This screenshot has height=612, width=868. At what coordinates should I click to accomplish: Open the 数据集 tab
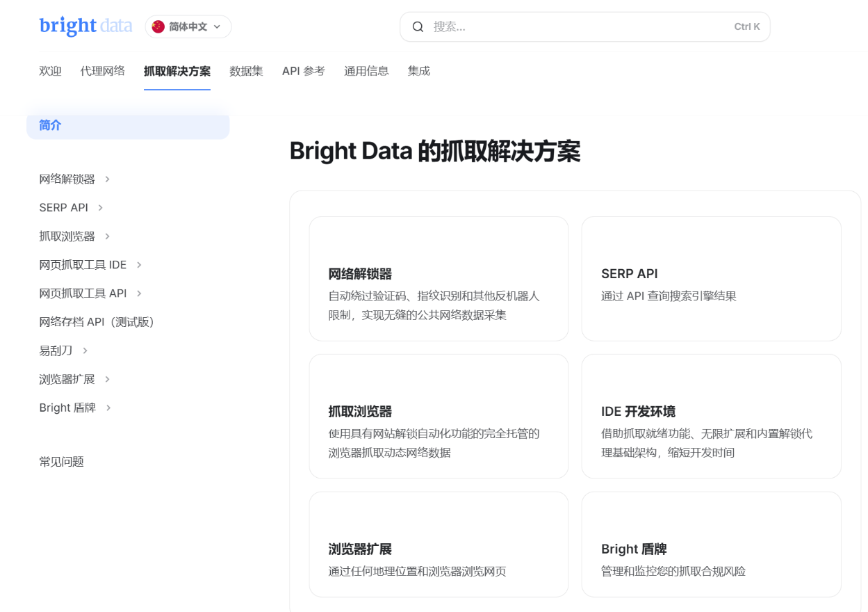[247, 71]
